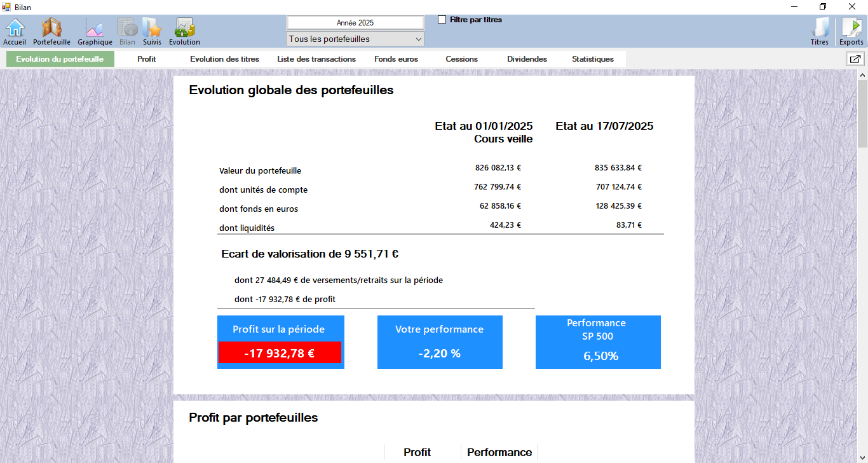Viewport: 868px width, 463px height.
Task: Open the Fonds euros tab
Action: coord(396,59)
